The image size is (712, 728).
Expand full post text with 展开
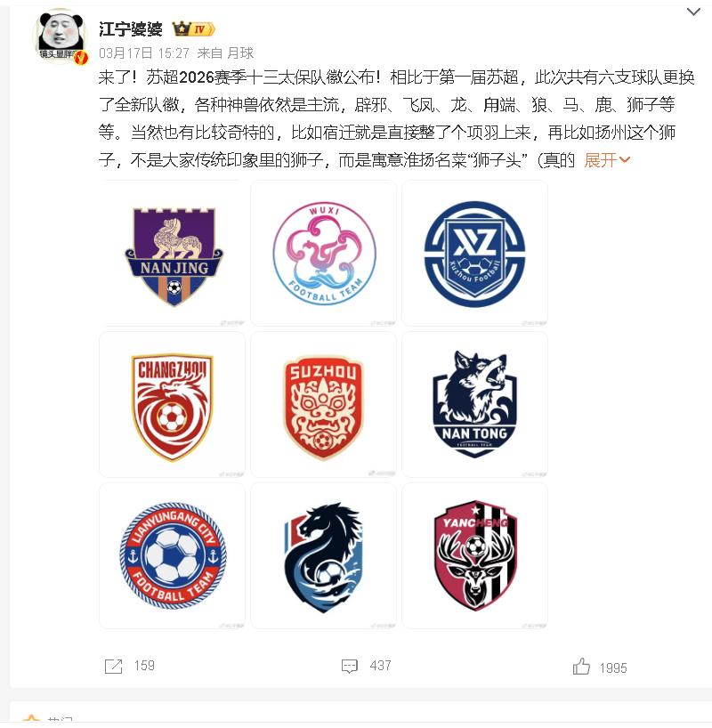[607, 160]
